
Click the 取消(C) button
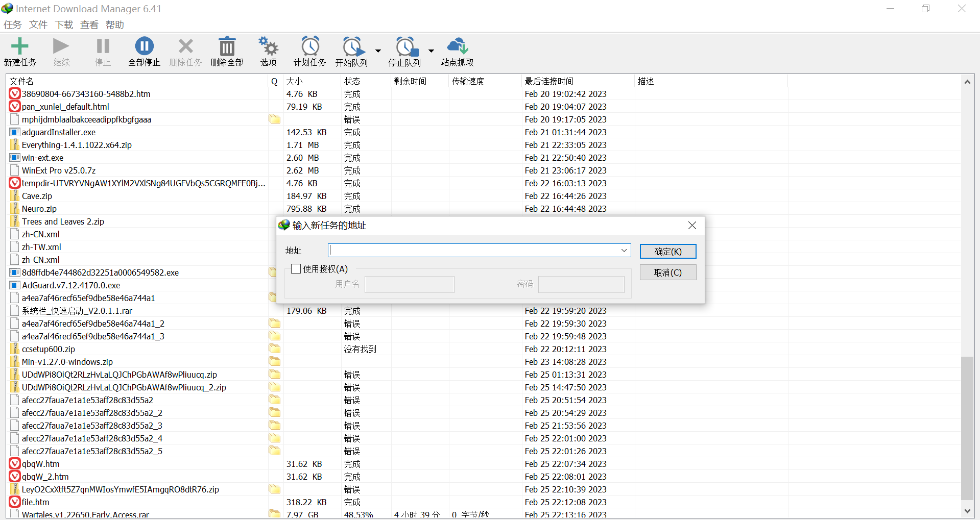667,272
